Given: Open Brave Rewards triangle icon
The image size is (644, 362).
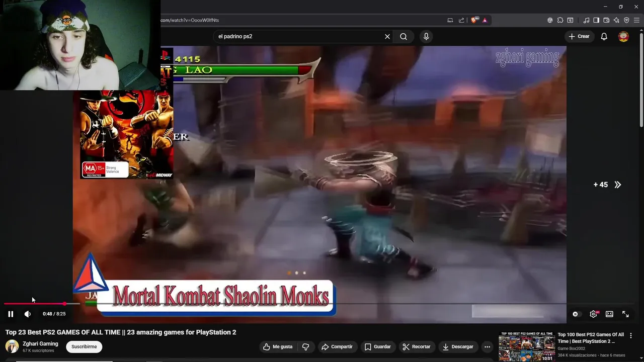Looking at the screenshot, I should point(485,20).
